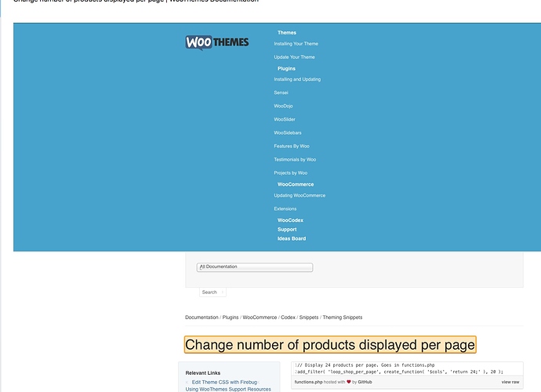Go to Sensei documentation
Image resolution: width=541 pixels, height=392 pixels.
point(281,93)
